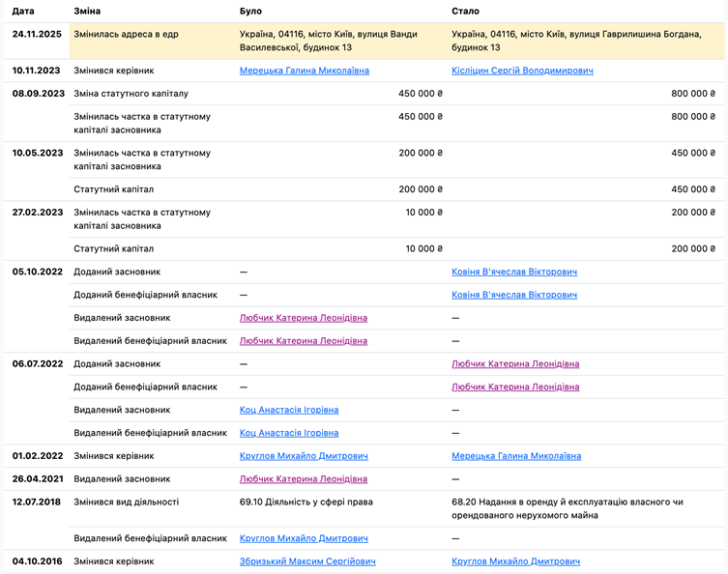Open Любчик link in 05.10.2022 Видалений засновник row

[303, 318]
